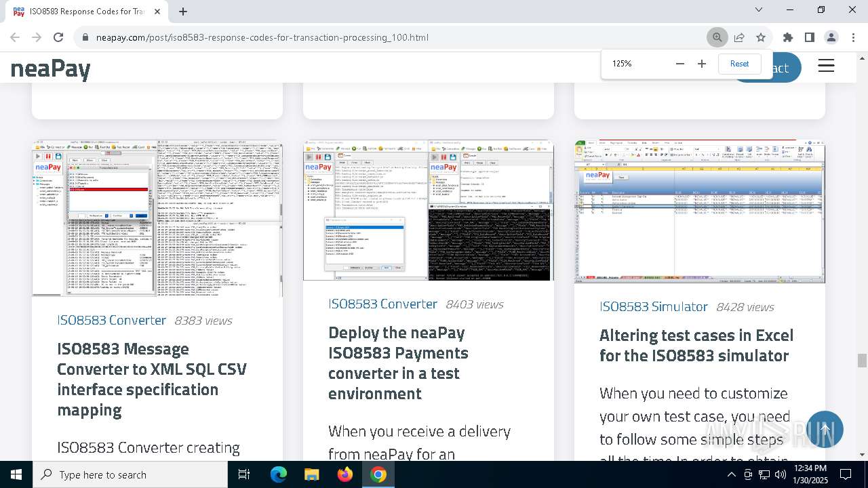Open the zoom magnifier icon in address bar
Screen dimensions: 868x488
tap(717, 37)
